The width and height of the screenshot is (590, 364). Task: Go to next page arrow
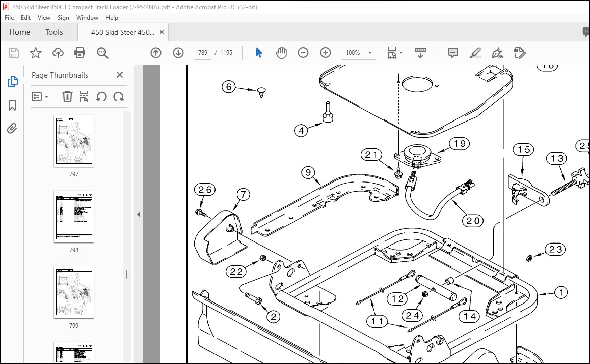[x=178, y=53]
